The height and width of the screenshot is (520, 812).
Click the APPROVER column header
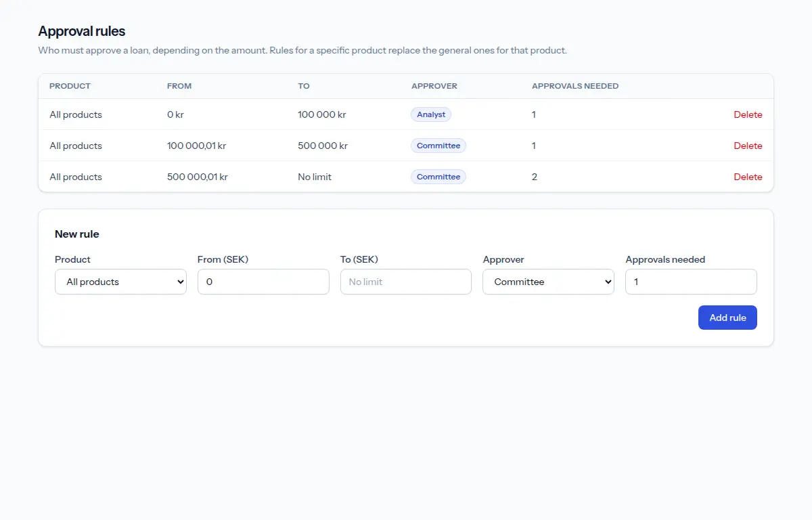[x=434, y=86]
